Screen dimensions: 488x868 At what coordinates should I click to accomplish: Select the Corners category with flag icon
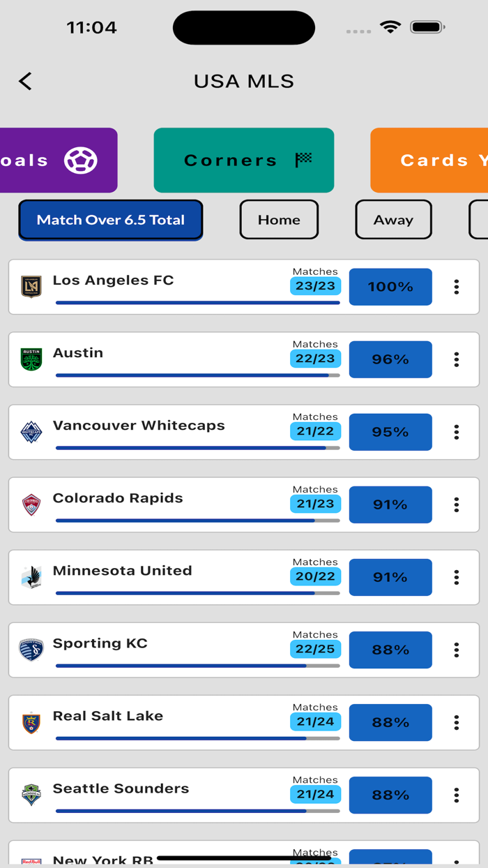click(243, 160)
